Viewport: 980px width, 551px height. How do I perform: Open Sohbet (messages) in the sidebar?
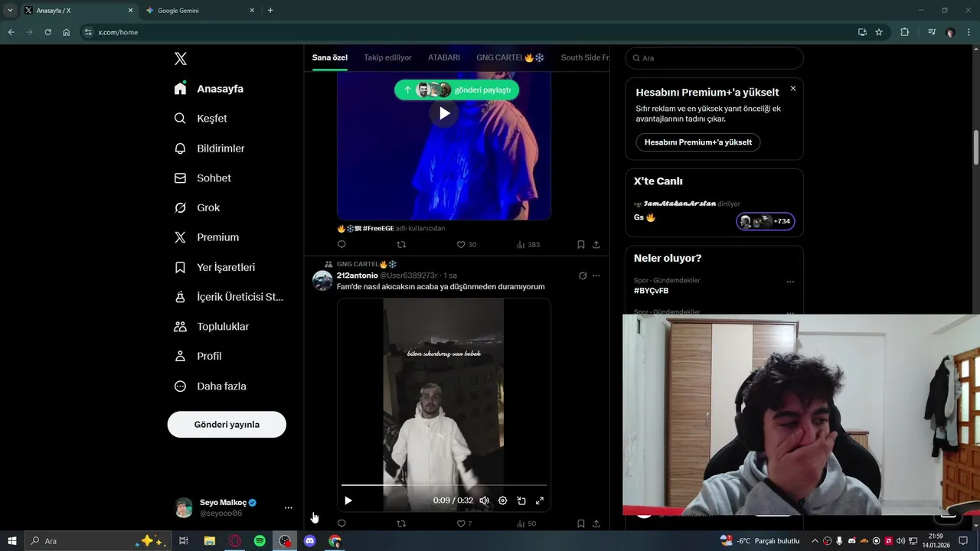203,178
